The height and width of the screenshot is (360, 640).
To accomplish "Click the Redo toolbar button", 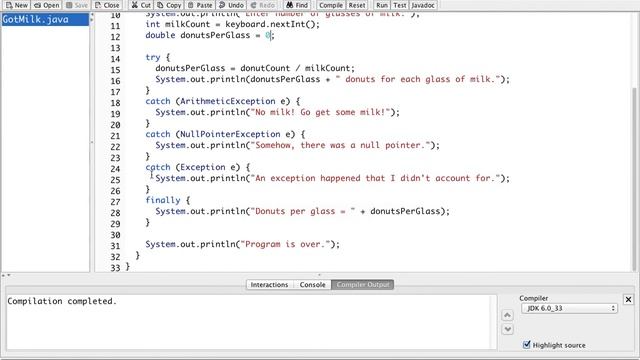I will 262,5.
